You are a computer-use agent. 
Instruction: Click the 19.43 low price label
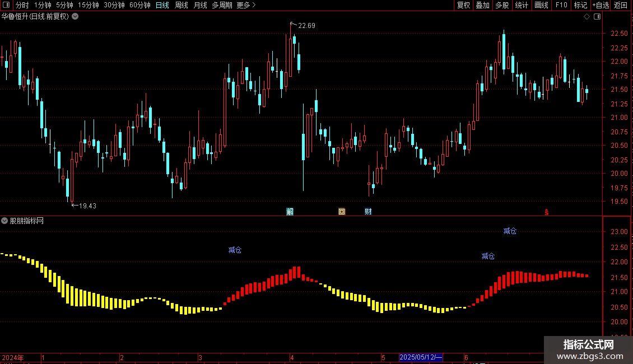click(x=87, y=206)
